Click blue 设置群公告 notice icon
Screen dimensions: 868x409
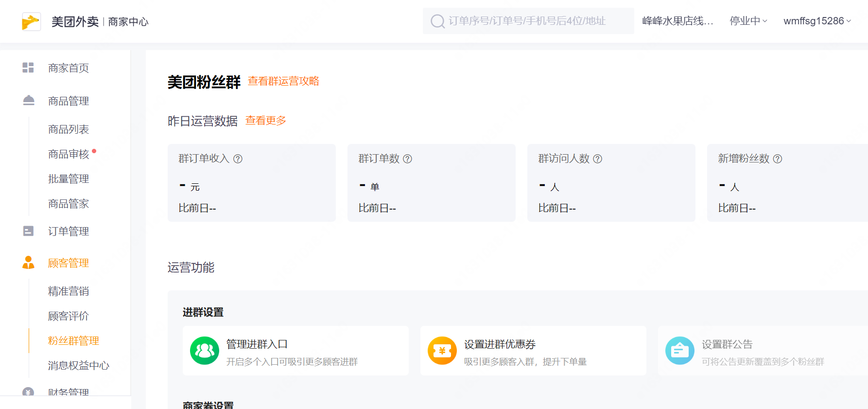(680, 351)
